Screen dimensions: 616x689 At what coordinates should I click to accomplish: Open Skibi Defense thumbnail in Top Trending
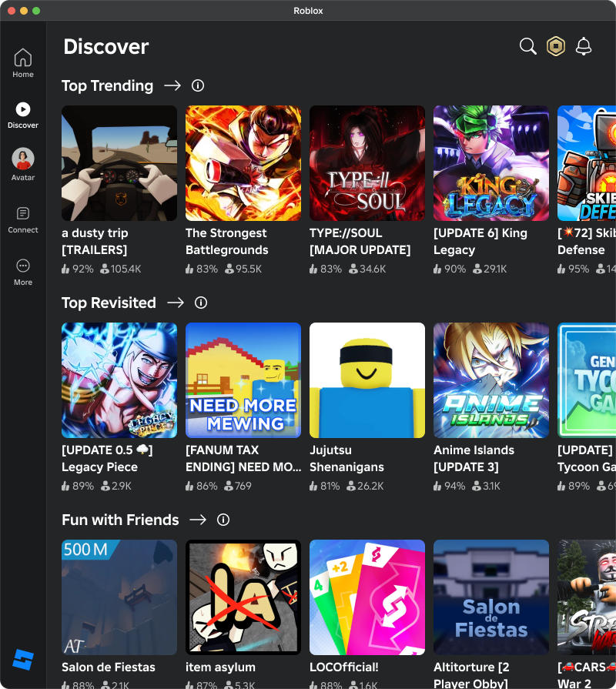[x=587, y=163]
